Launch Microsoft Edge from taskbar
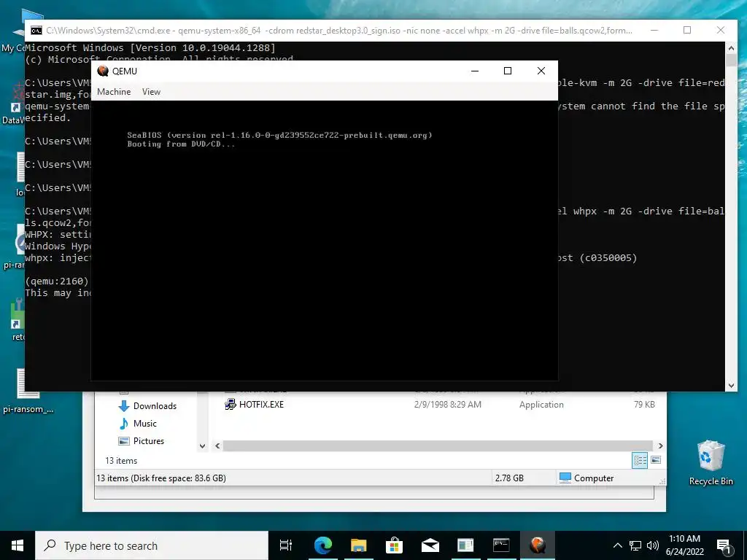747x560 pixels. pyautogui.click(x=323, y=545)
